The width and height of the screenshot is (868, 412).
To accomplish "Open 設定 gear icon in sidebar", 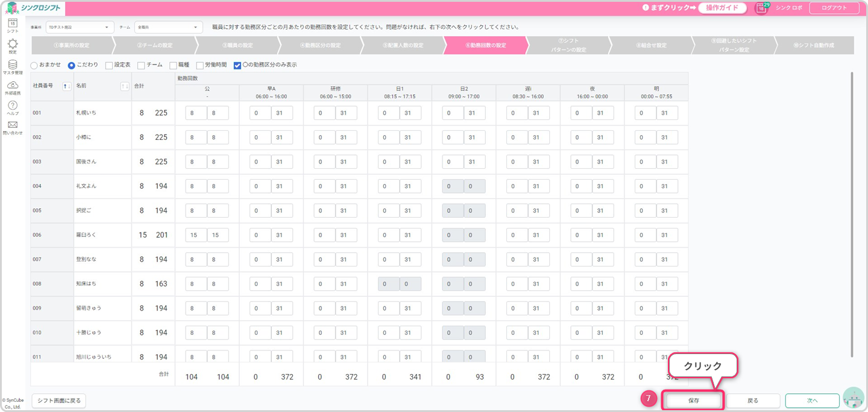I will coord(13,44).
